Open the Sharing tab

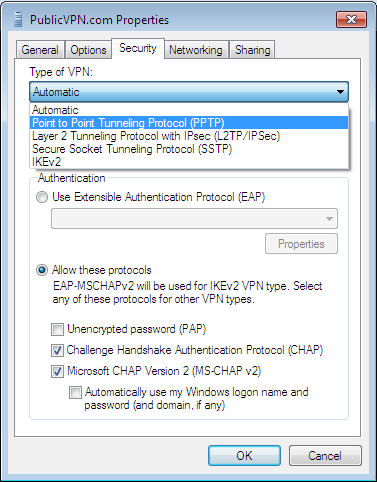click(x=252, y=50)
